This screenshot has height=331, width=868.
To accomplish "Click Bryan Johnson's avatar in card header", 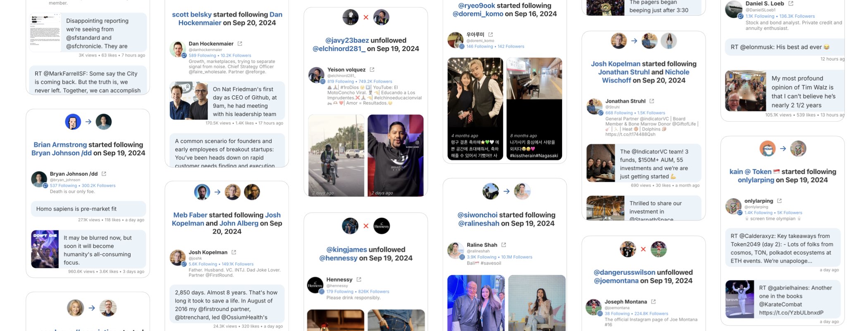I will pyautogui.click(x=104, y=122).
